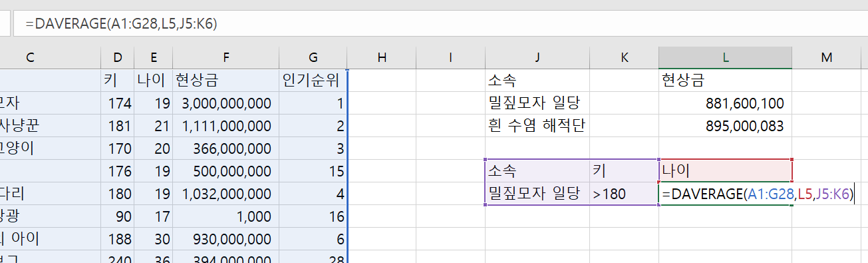Click the >180 criteria cell
This screenshot has height=263, width=868.
tap(624, 194)
